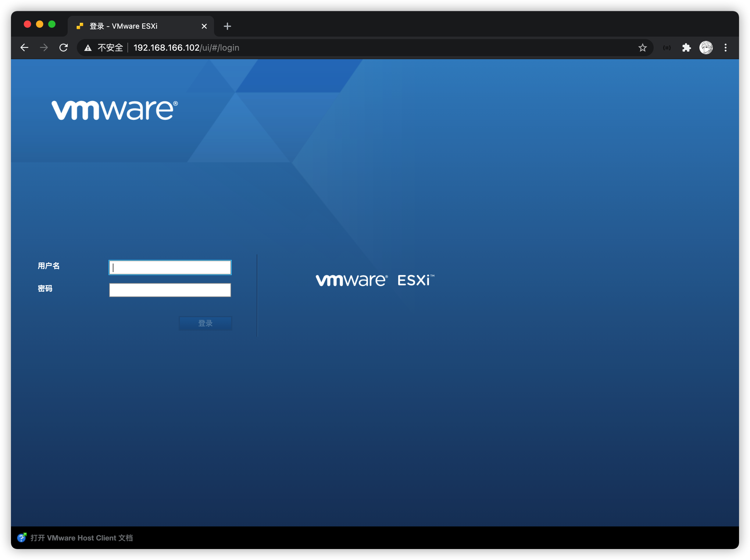Click the tab's VMware favicon
The height and width of the screenshot is (560, 750).
pyautogui.click(x=80, y=26)
